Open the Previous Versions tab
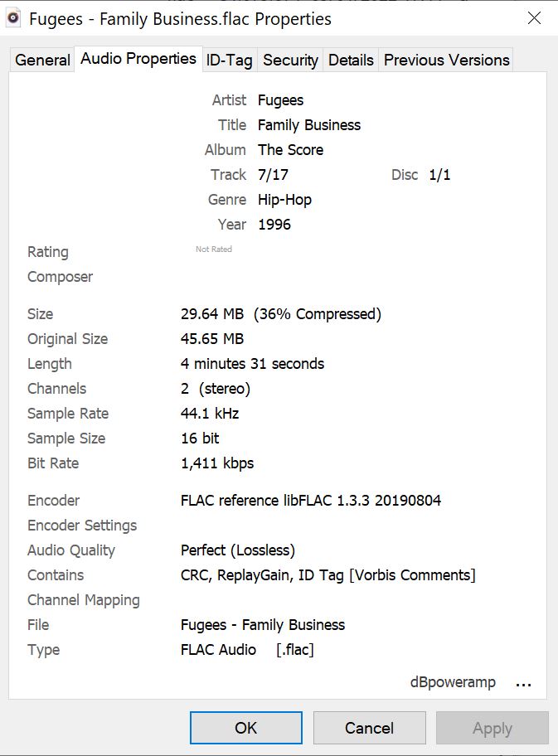Screen dimensions: 558x756 click(446, 60)
